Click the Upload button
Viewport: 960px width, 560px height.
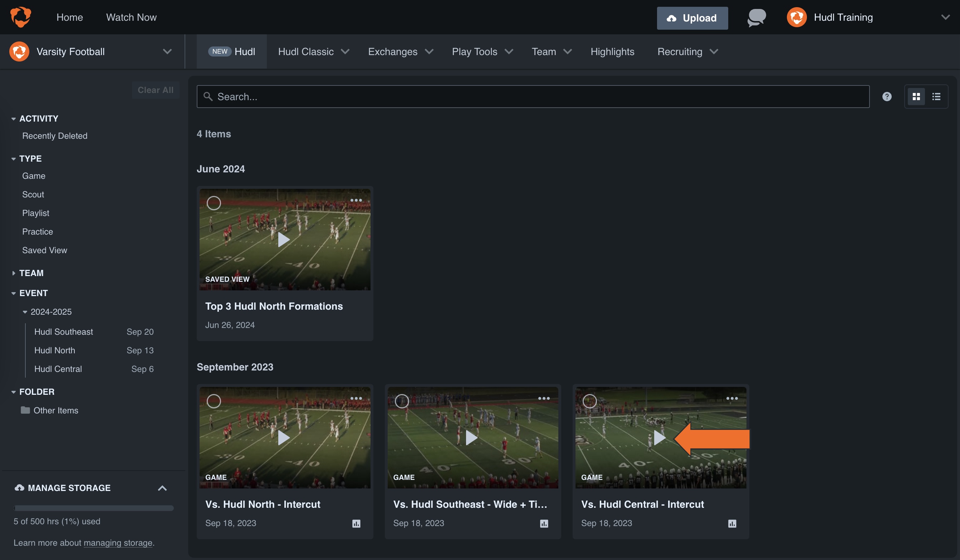point(692,18)
